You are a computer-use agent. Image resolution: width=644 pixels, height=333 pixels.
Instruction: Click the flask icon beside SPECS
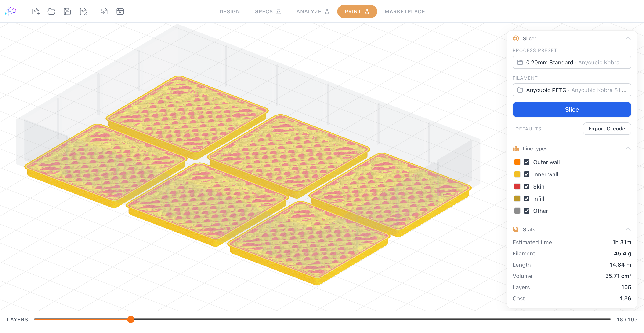coord(279,11)
